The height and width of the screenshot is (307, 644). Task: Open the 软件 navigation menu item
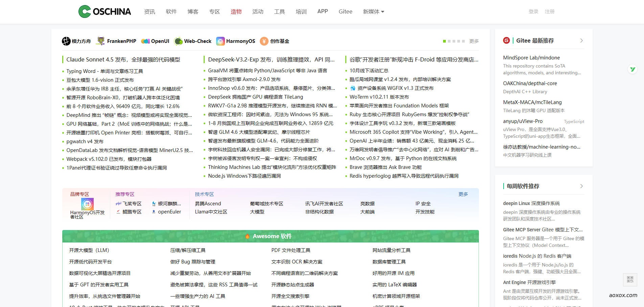(x=171, y=11)
